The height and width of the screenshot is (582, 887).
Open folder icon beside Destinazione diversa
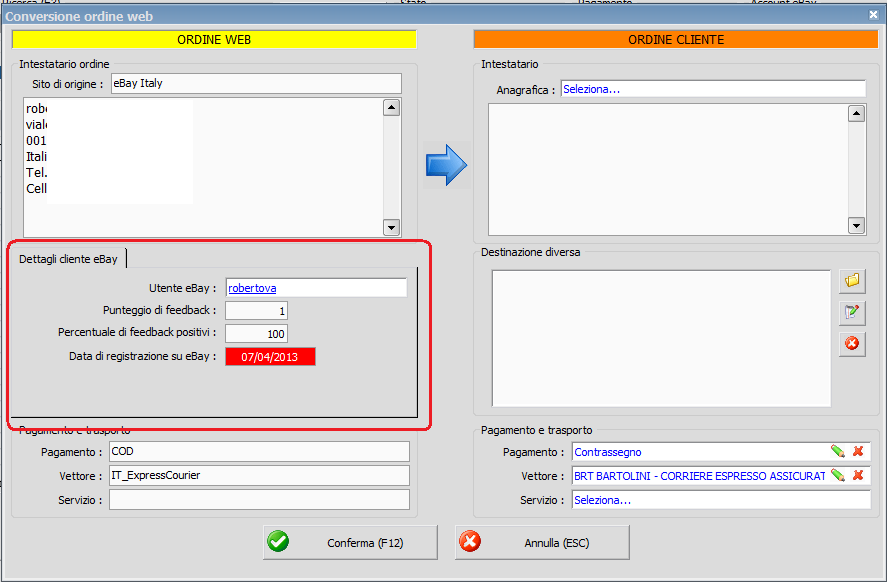coord(852,281)
